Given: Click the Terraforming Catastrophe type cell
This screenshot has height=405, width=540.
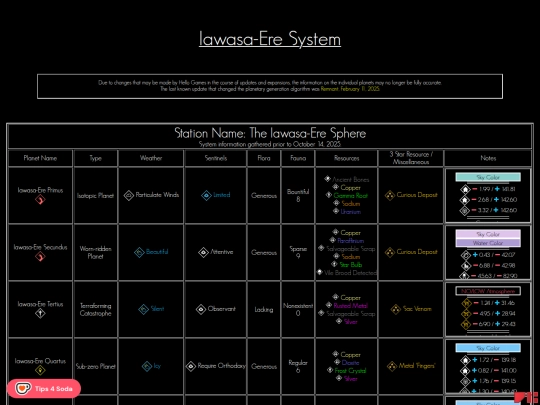Looking at the screenshot, I should (x=95, y=310).
